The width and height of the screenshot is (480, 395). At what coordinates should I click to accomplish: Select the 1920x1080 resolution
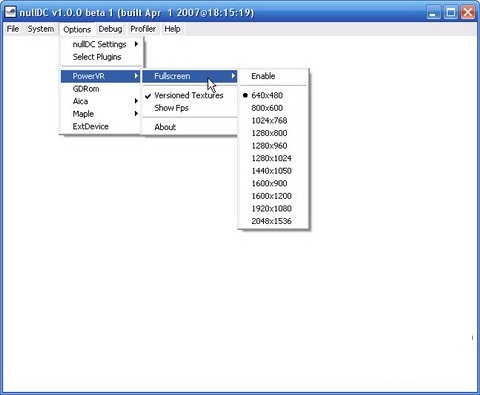coord(273,209)
